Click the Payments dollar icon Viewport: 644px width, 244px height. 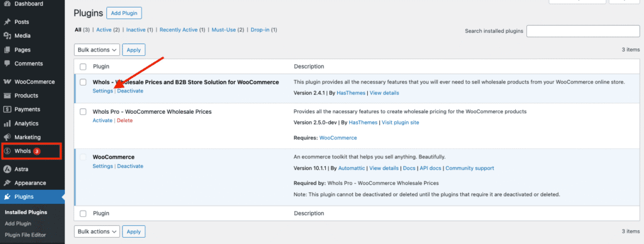pyautogui.click(x=7, y=109)
